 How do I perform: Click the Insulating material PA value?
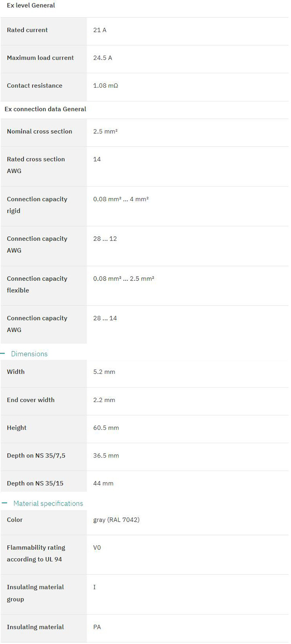click(97, 627)
